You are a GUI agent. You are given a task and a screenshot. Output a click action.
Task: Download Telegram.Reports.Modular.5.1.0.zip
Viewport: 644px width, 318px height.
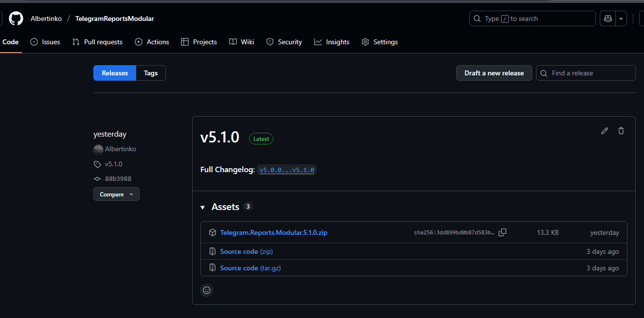[x=273, y=232]
